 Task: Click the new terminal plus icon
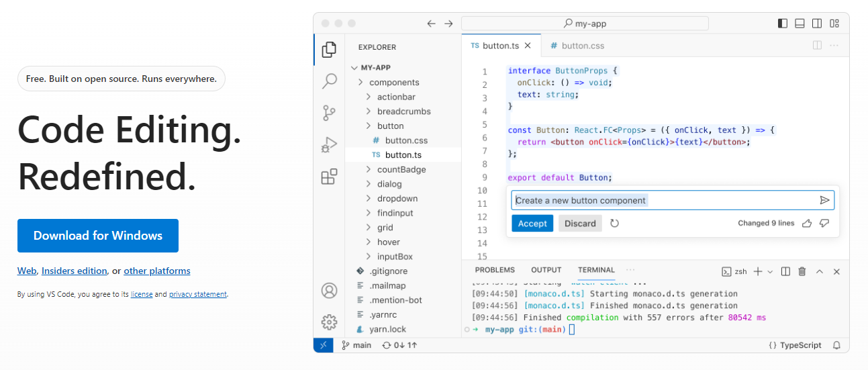[x=758, y=271]
